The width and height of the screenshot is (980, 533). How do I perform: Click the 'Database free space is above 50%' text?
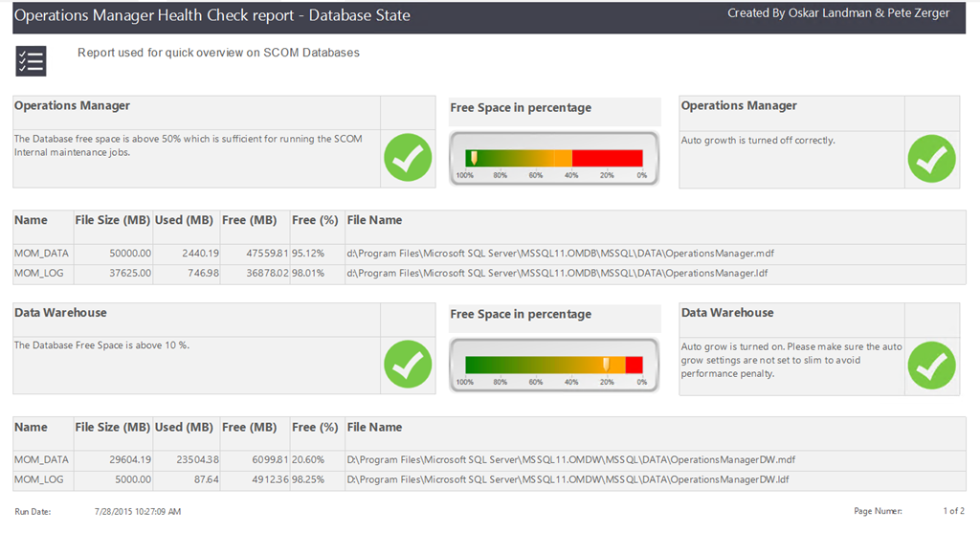[189, 144]
